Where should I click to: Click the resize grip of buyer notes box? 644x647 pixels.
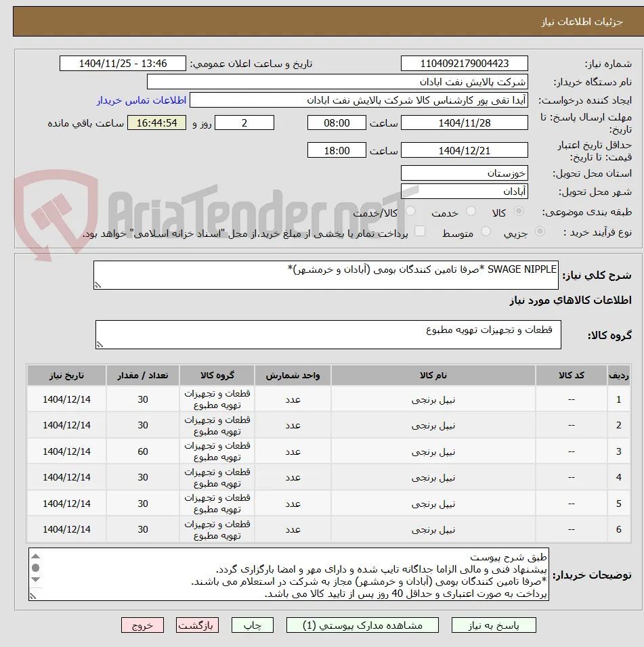[33, 596]
